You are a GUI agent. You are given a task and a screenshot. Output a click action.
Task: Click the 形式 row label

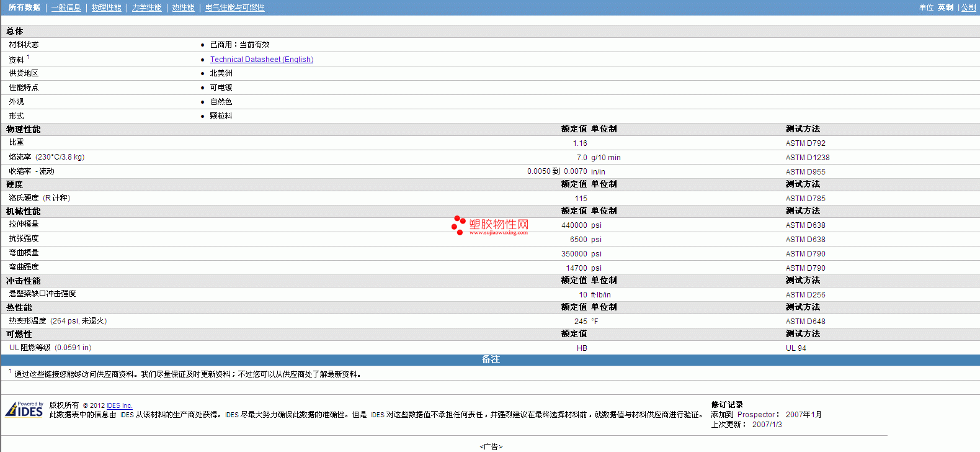17,116
